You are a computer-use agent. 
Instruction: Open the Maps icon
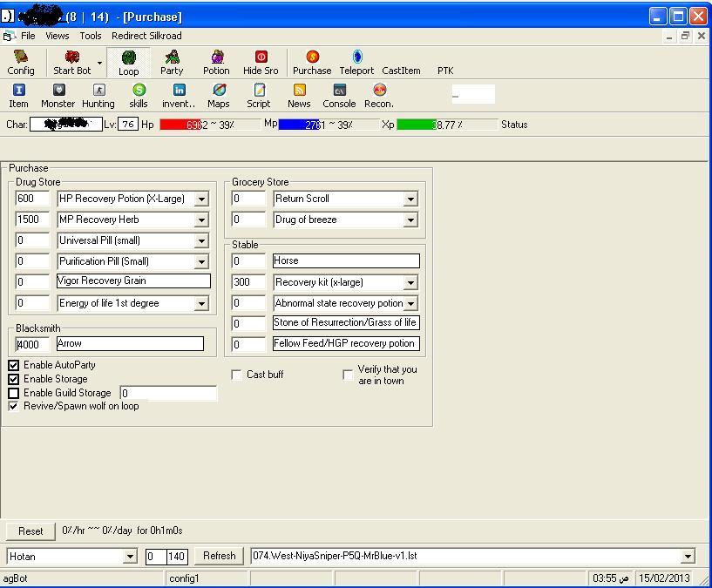219,95
